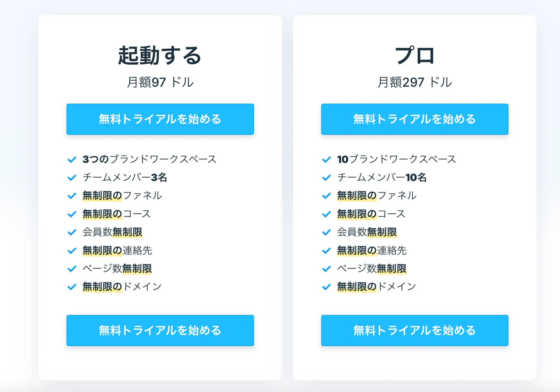Click the checkmark beside 無制限のドメイン in プロ plan
This screenshot has height=392, width=560.
[x=326, y=287]
